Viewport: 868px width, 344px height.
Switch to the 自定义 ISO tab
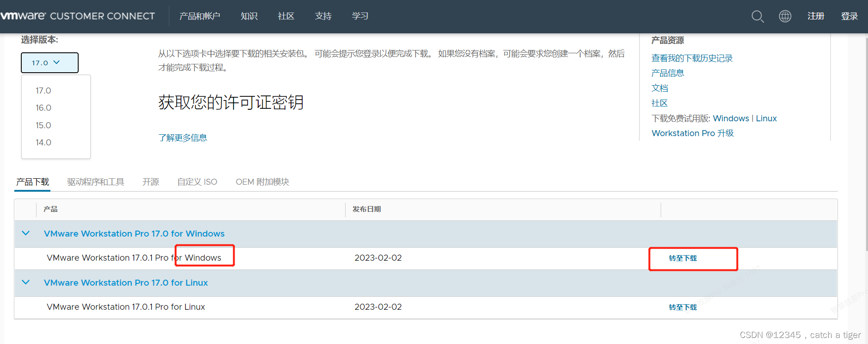(197, 182)
